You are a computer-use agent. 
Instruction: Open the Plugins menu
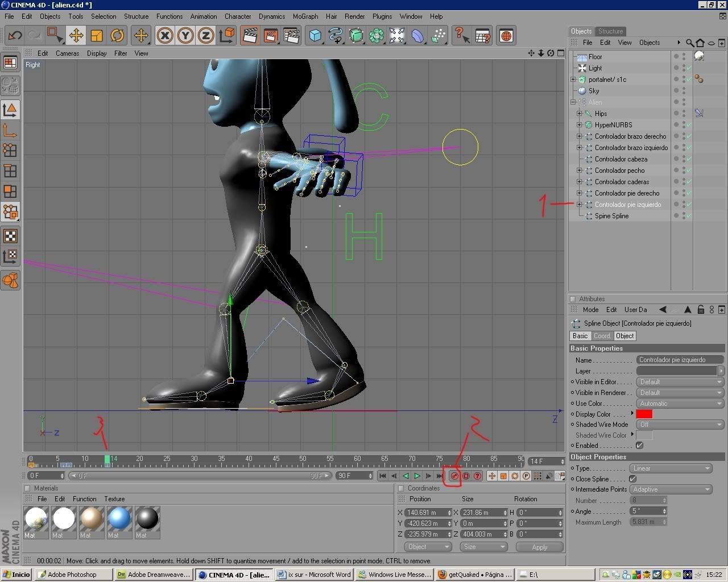(382, 16)
